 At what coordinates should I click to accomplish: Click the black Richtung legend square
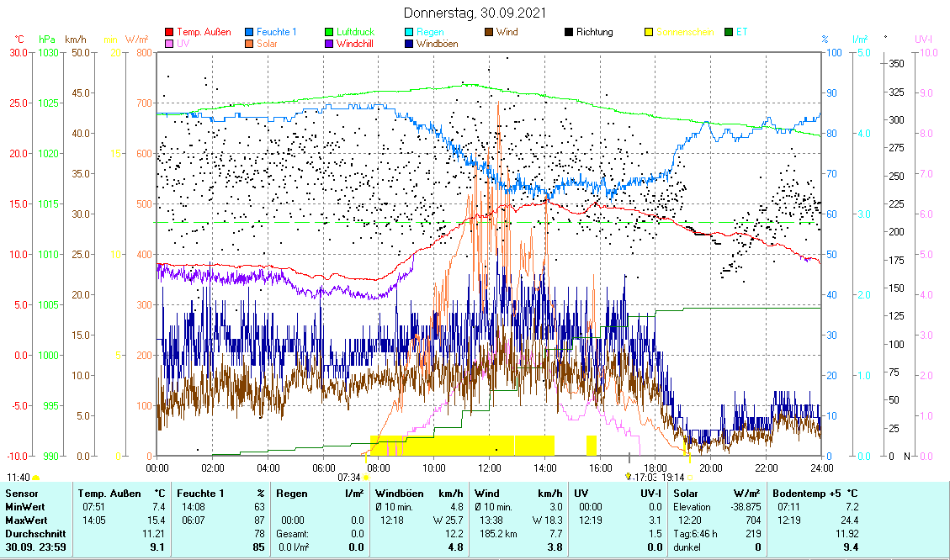click(569, 32)
